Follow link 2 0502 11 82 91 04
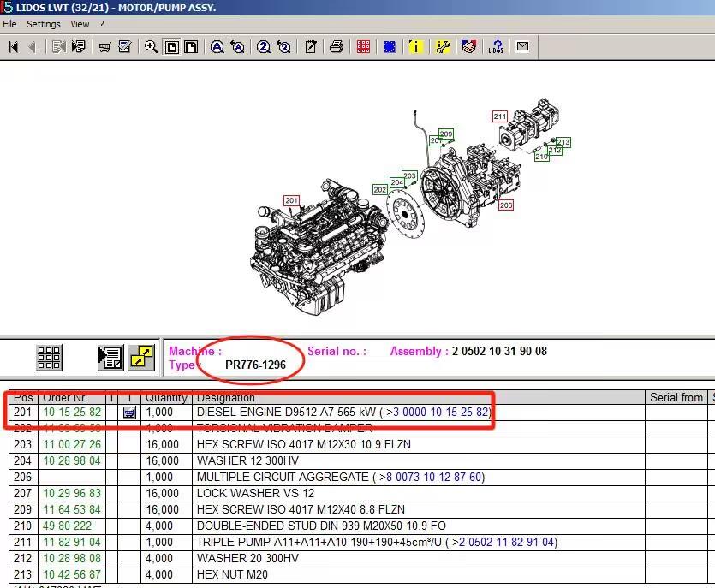This screenshot has height=588, width=715. (506, 543)
